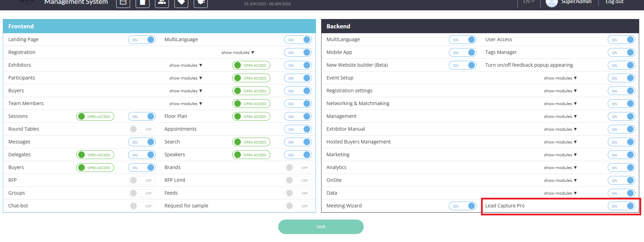Turn off the Frontend MultiLanguage toggle
Viewport: 644px width, 242px height.
(298, 40)
